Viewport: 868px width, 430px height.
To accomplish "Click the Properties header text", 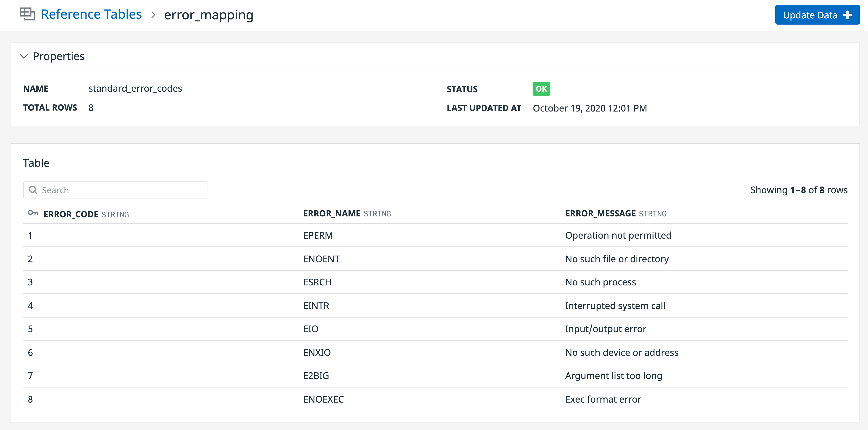I will coord(58,56).
